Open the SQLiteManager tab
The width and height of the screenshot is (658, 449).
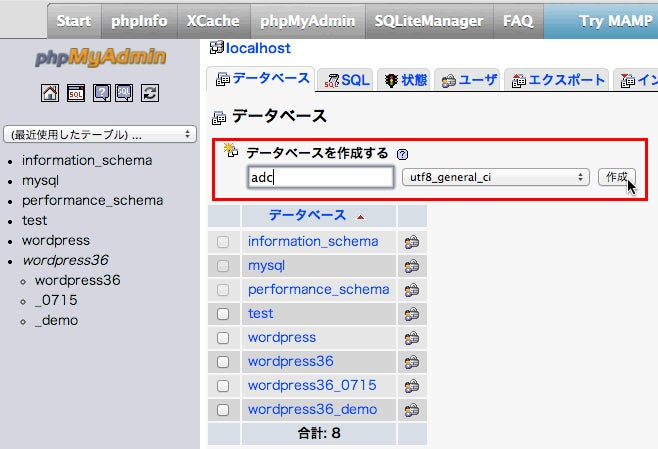pyautogui.click(x=429, y=21)
